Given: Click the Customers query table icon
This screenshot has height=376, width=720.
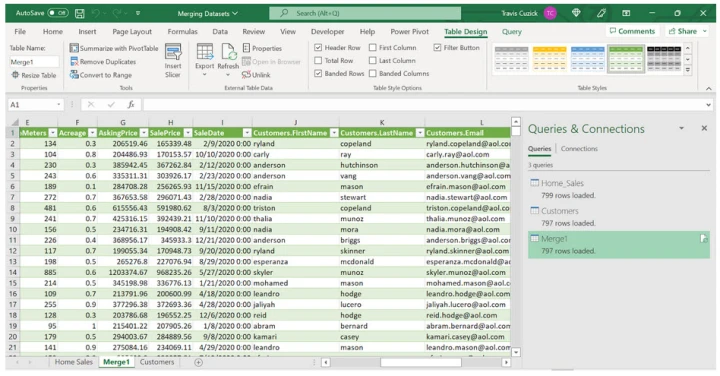Looking at the screenshot, I should click(x=534, y=211).
